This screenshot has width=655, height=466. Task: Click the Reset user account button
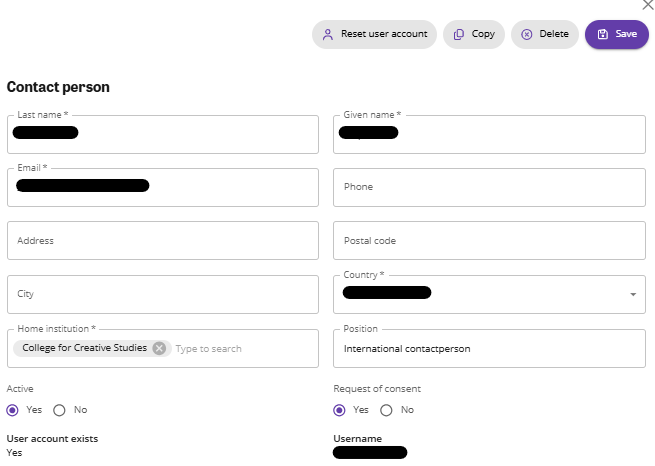coord(374,34)
